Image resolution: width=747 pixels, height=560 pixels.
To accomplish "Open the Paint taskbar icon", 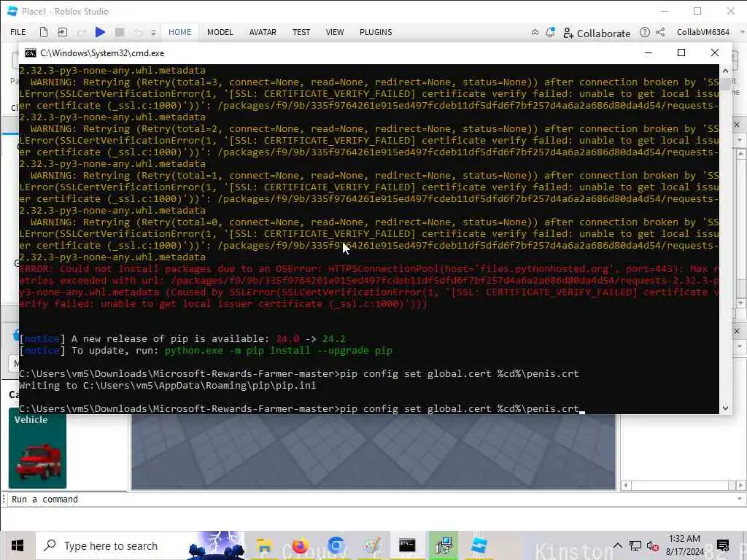I will click(x=371, y=545).
